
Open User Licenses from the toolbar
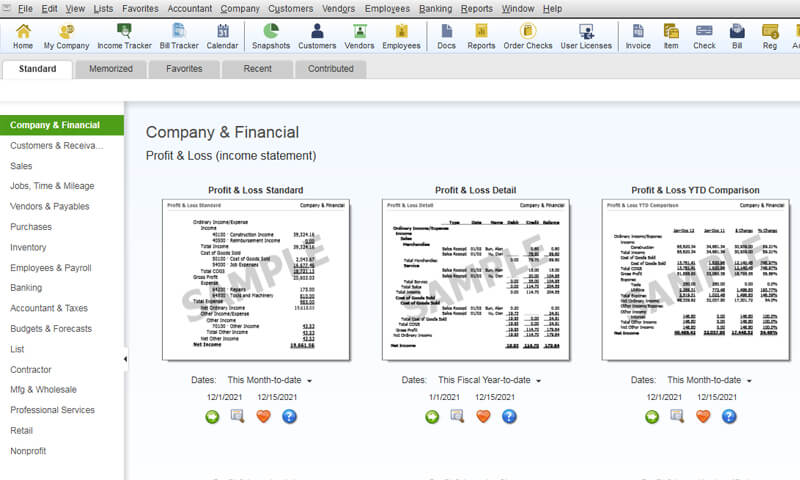[x=585, y=36]
